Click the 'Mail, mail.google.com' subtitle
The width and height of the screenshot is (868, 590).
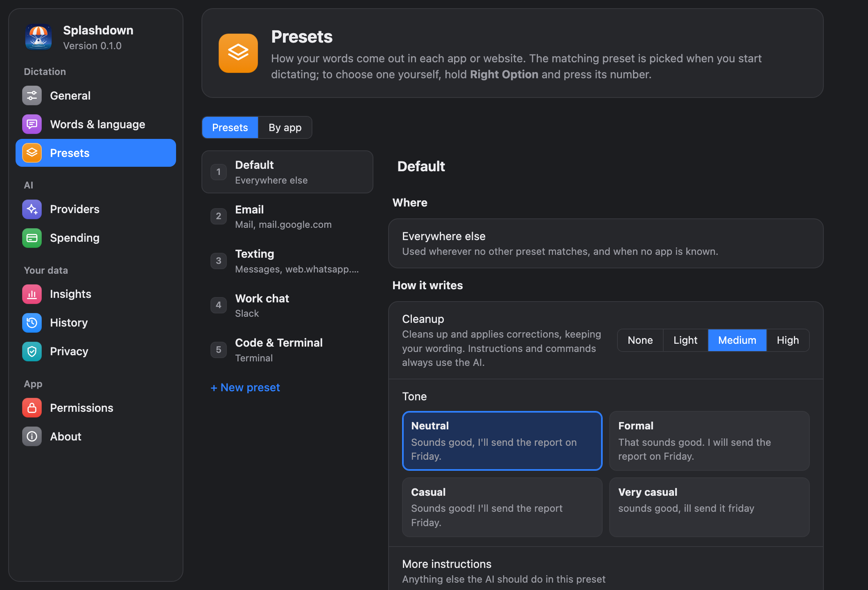coord(283,225)
